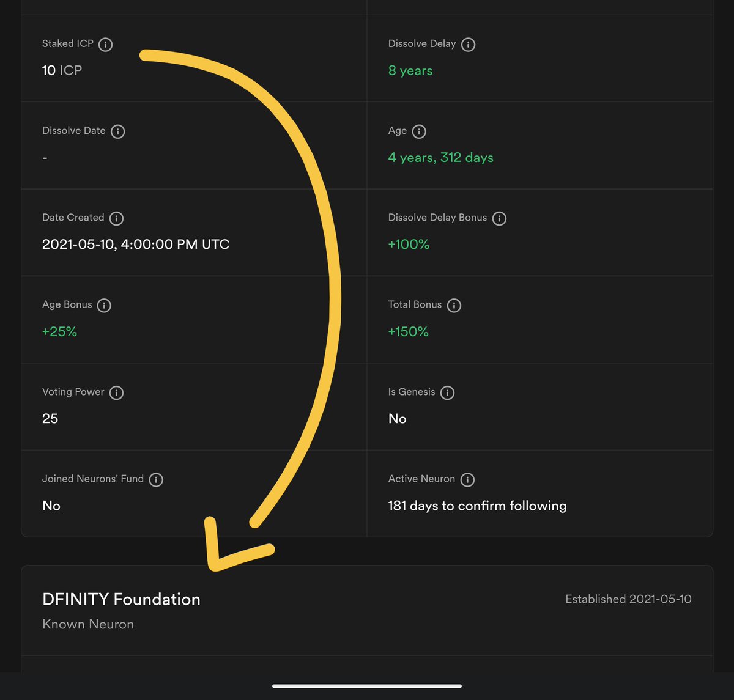Open the Active Neuron info icon

(x=467, y=479)
